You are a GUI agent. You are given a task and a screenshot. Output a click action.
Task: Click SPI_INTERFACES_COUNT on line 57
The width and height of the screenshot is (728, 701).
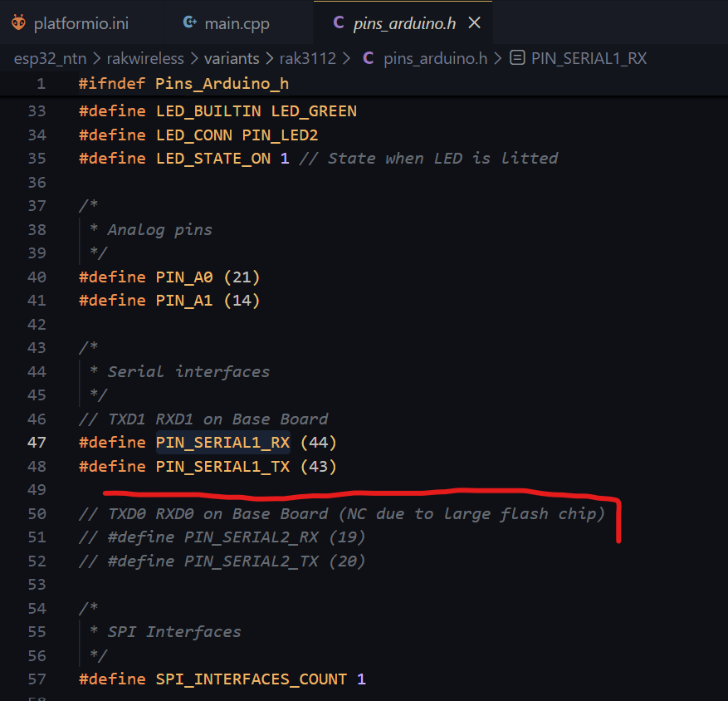(x=251, y=679)
